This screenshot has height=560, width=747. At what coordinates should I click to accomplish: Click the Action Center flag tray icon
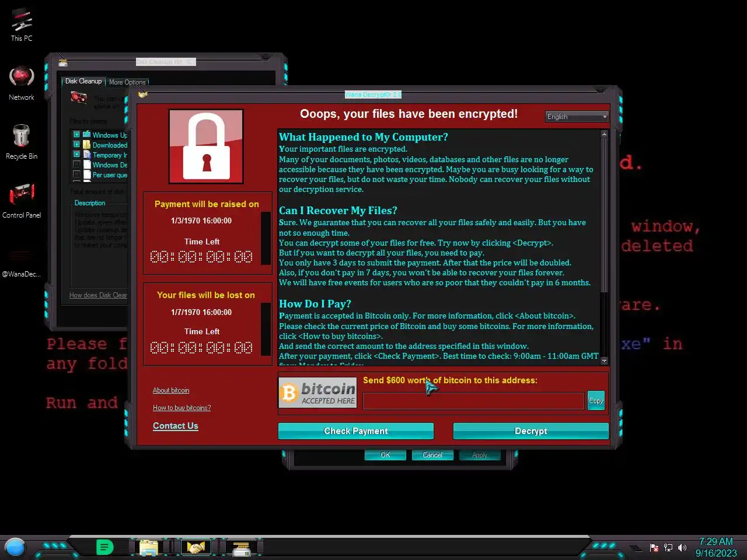(654, 548)
